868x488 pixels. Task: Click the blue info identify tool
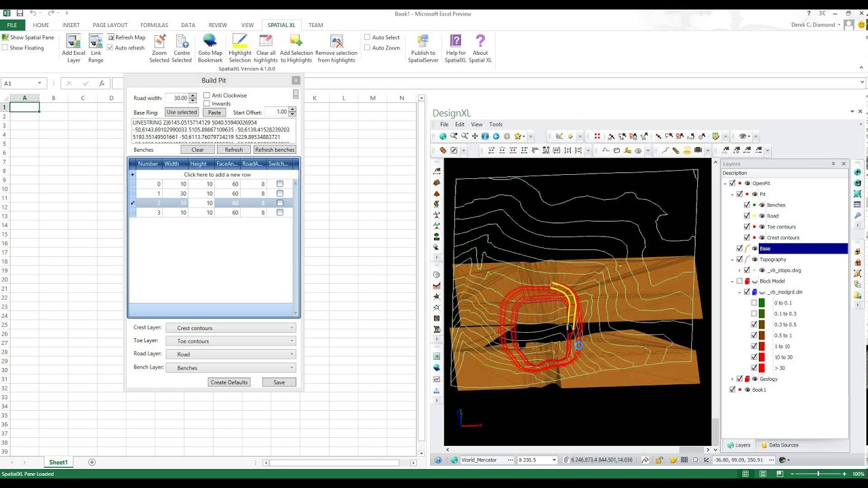[x=485, y=136]
